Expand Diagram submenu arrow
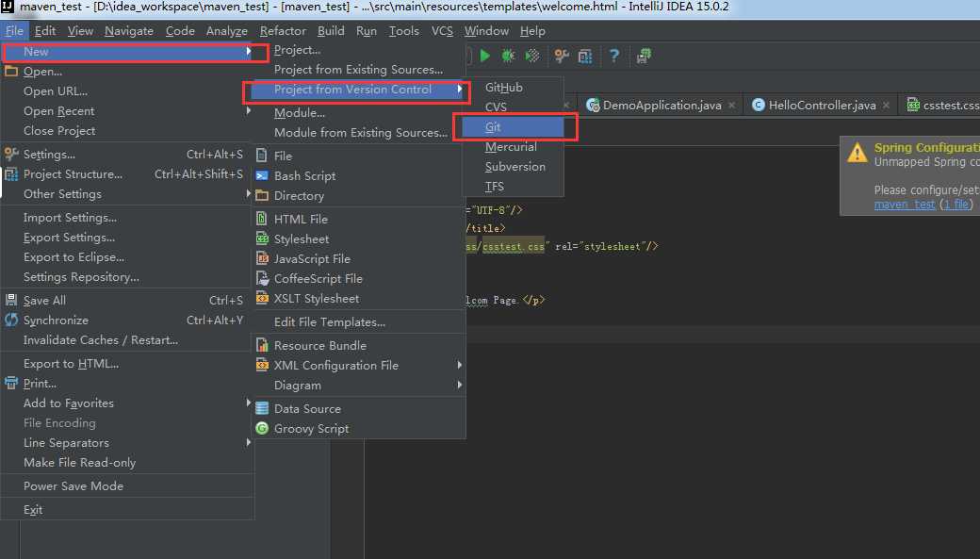Image resolution: width=980 pixels, height=559 pixels. [460, 385]
